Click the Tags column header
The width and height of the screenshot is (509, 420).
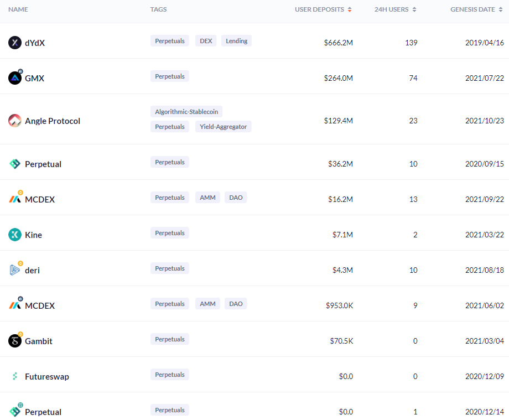click(158, 9)
